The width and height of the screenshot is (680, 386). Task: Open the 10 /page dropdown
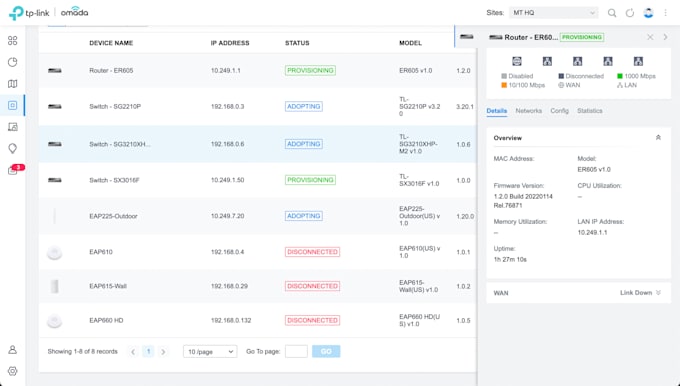click(210, 351)
